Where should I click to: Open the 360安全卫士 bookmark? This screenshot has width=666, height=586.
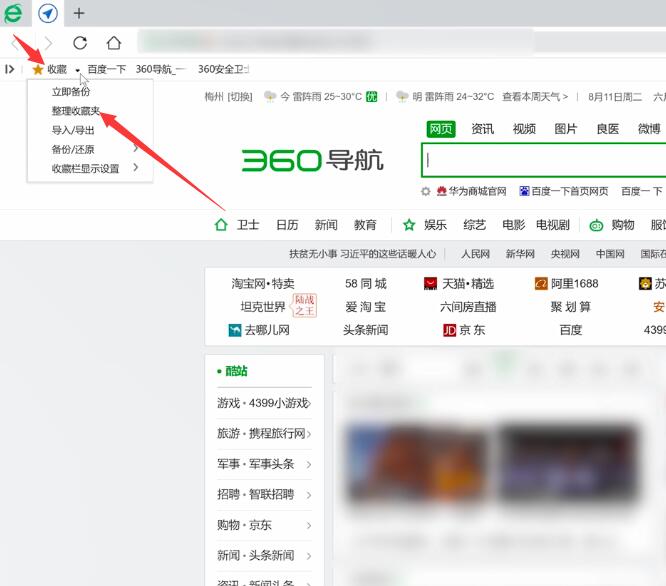pos(223,69)
